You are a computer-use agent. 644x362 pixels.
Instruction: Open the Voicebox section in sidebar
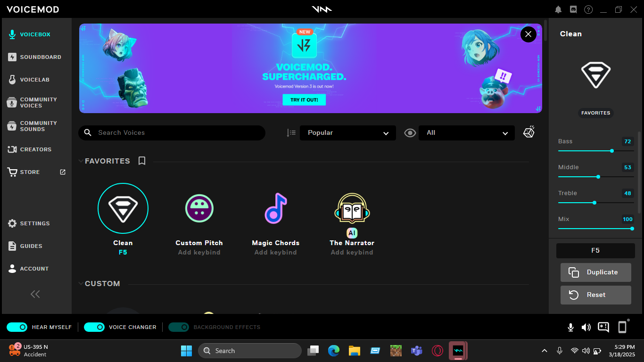[30, 34]
